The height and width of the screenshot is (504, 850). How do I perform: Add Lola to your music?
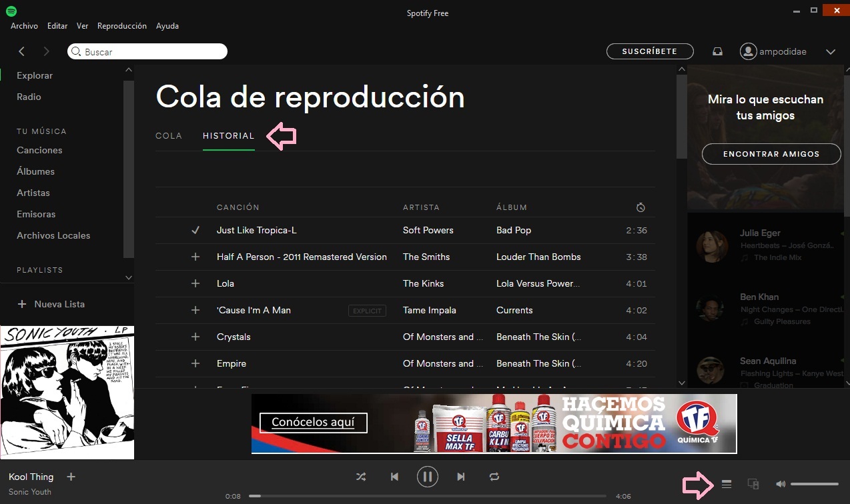coord(195,283)
